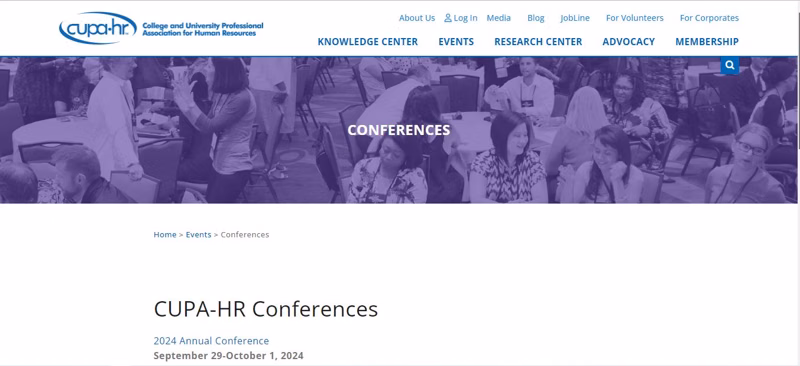Open the Research Center menu
800x366 pixels.
(x=538, y=42)
